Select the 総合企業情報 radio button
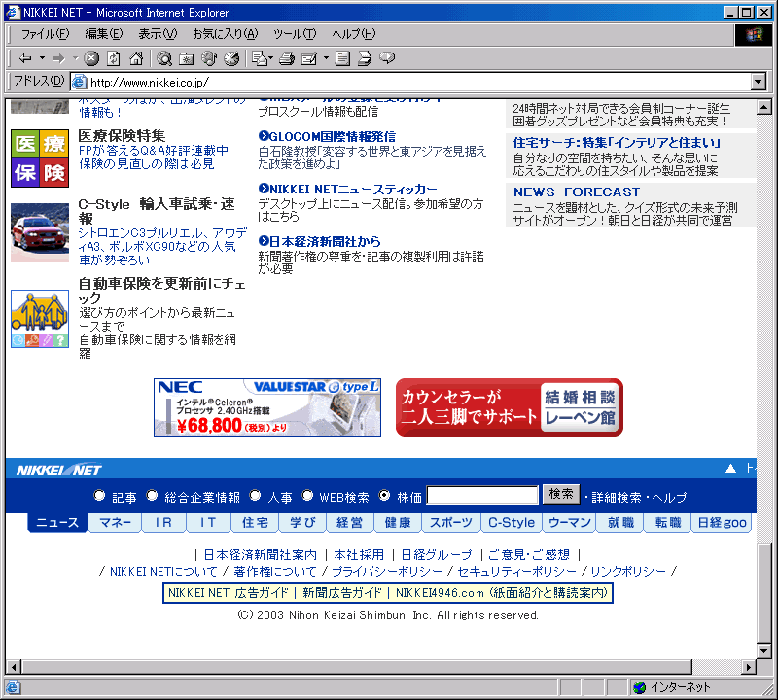778x700 pixels. pos(152,496)
